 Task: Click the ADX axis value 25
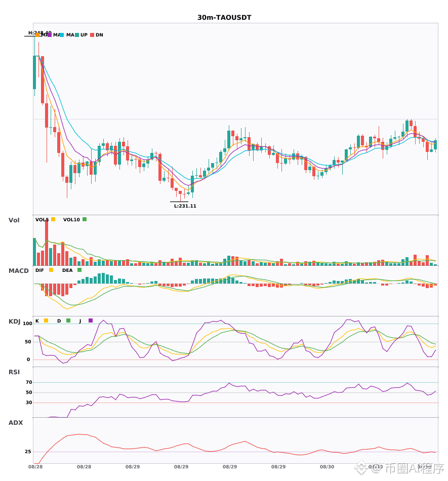click(x=28, y=452)
